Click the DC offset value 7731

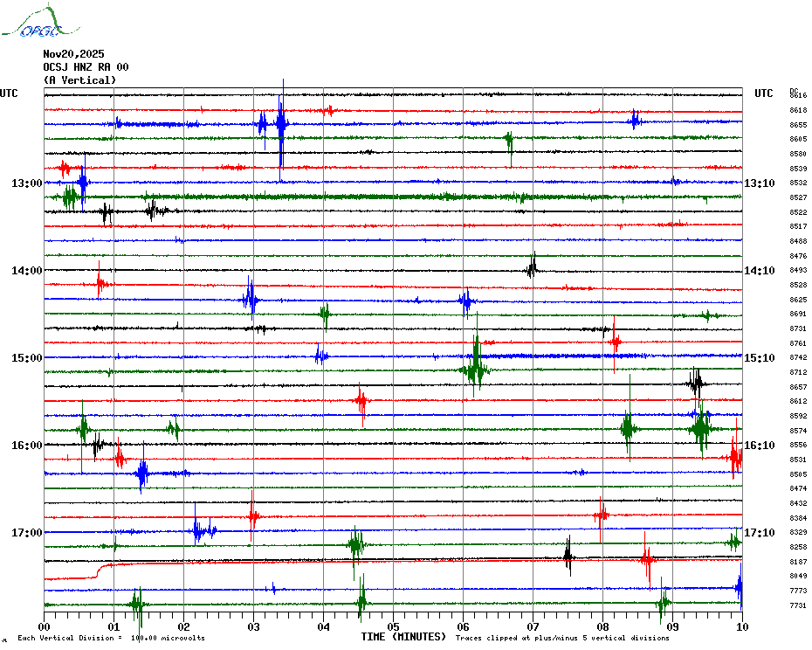(x=798, y=605)
